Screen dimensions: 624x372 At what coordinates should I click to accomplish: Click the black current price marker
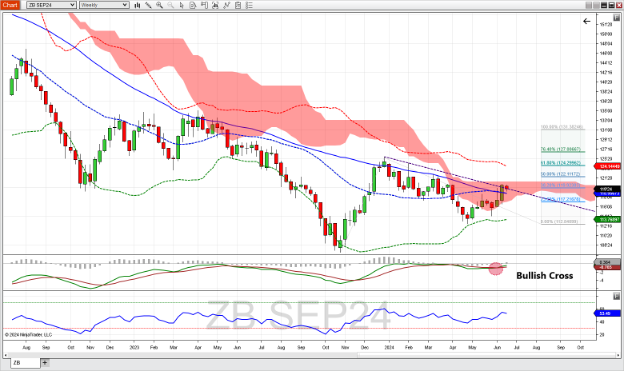click(x=607, y=189)
